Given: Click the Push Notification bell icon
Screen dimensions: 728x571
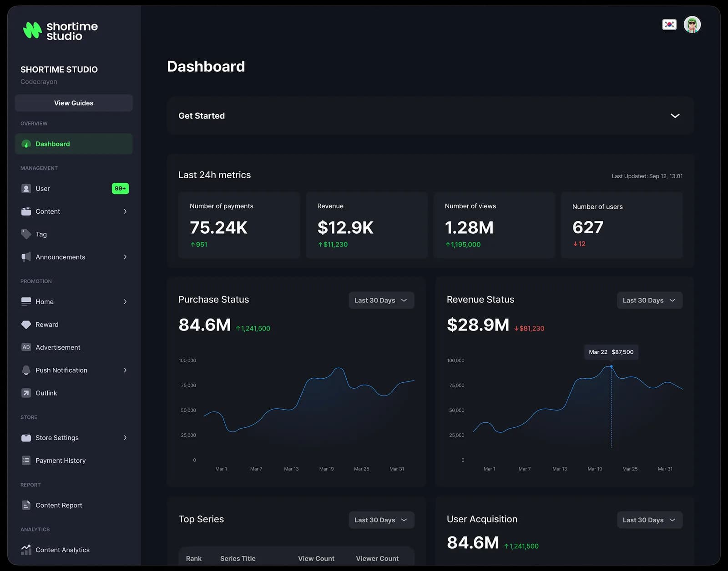Looking at the screenshot, I should click(26, 370).
